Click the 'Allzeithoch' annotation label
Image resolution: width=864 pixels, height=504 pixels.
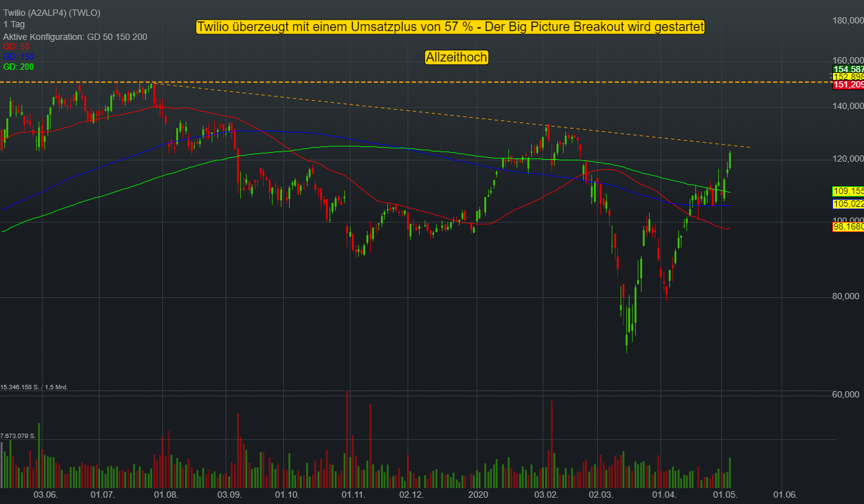pyautogui.click(x=456, y=57)
